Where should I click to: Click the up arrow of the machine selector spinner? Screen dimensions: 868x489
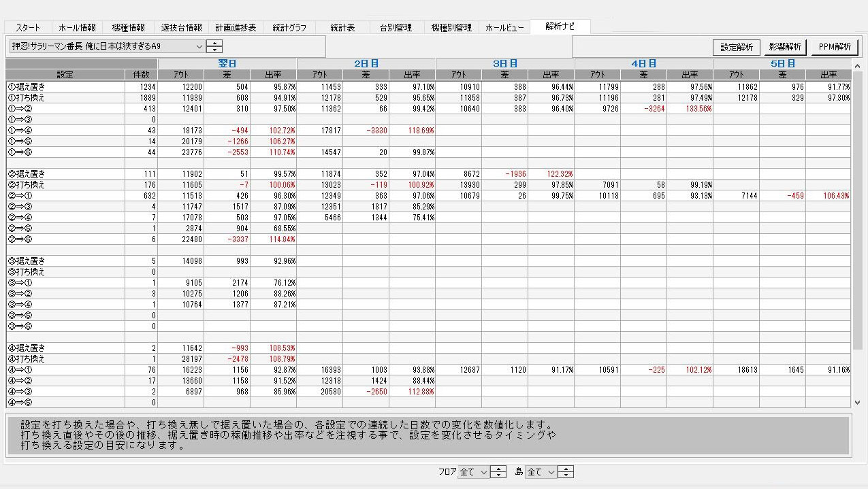click(214, 44)
